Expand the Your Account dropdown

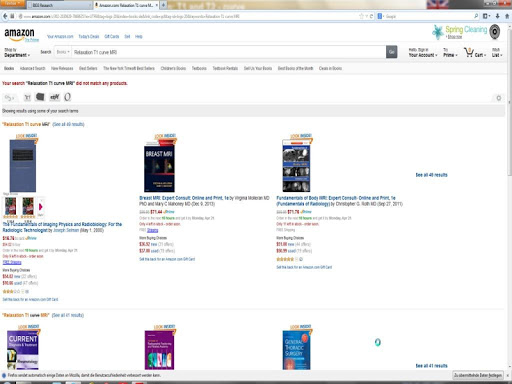tap(423, 53)
